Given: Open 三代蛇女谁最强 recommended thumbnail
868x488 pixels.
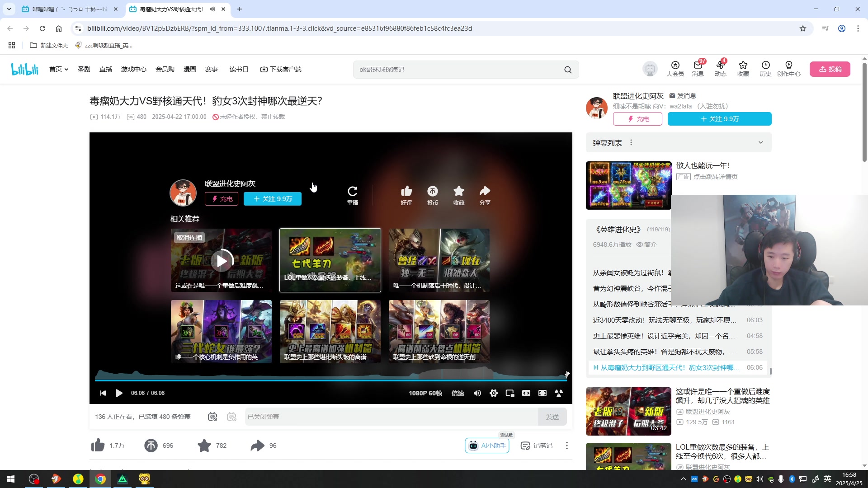Looking at the screenshot, I should [x=221, y=332].
